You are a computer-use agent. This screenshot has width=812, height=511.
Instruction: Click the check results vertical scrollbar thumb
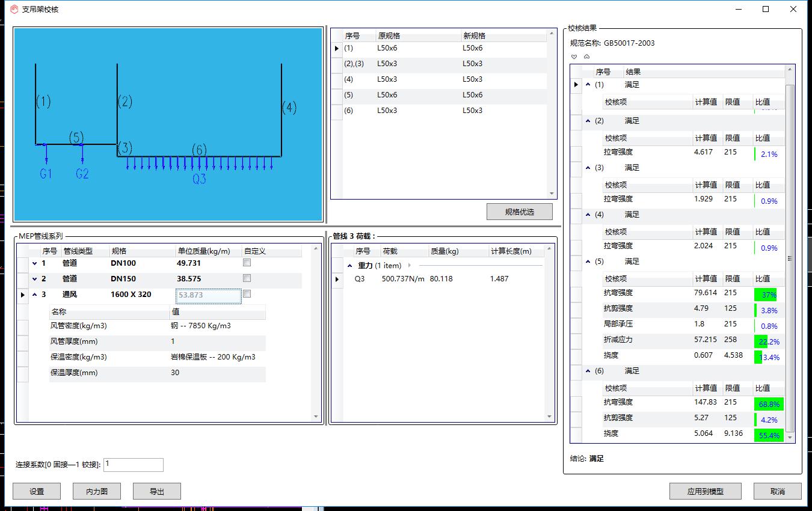point(790,259)
